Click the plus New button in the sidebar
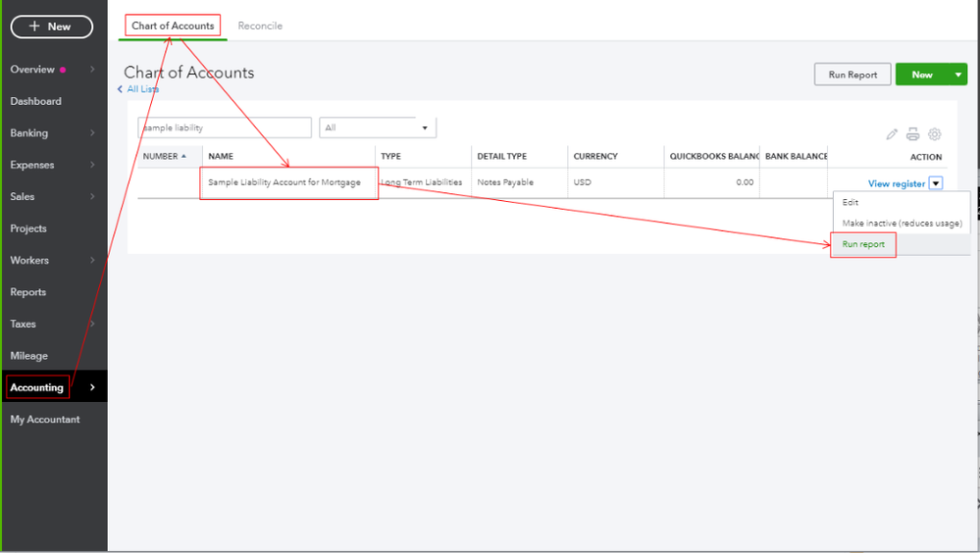This screenshot has height=553, width=980. click(x=52, y=26)
